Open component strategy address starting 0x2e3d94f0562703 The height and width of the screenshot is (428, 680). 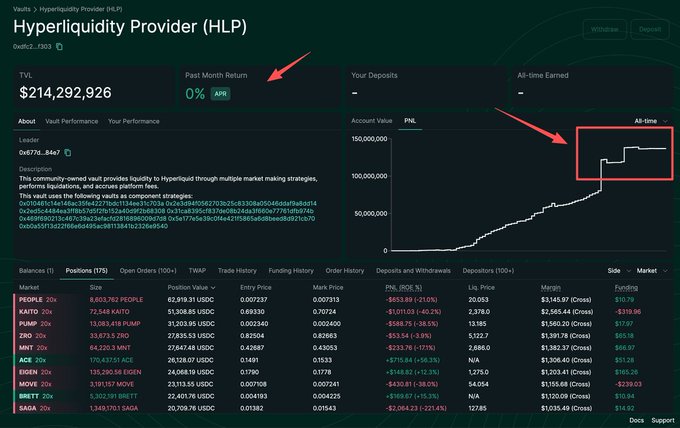[242, 203]
